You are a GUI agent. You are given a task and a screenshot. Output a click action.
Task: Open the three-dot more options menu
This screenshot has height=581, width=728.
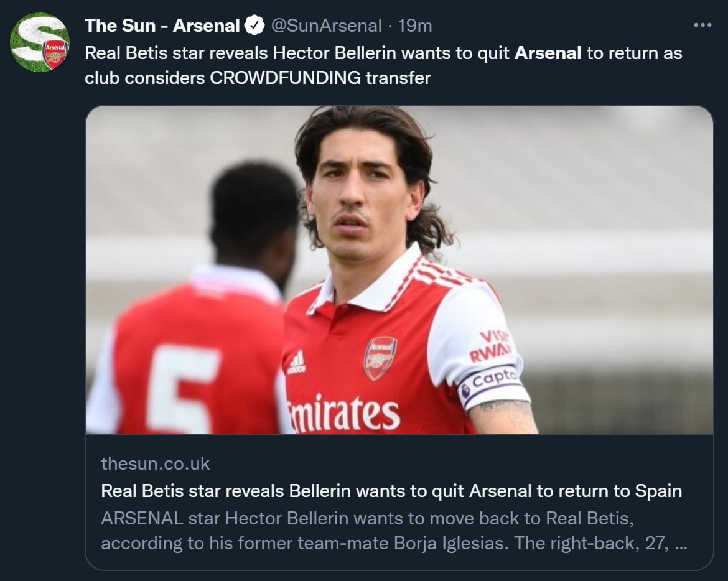click(x=702, y=26)
